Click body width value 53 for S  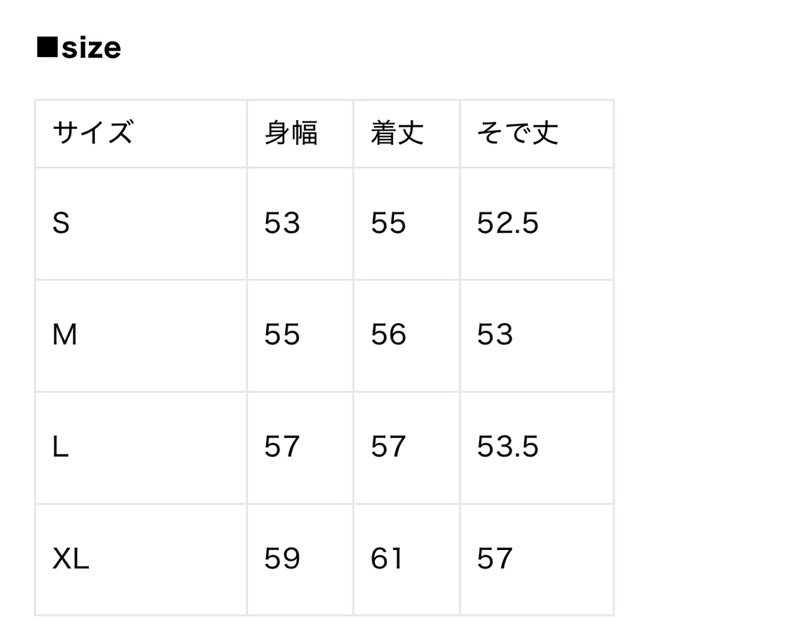point(282,223)
